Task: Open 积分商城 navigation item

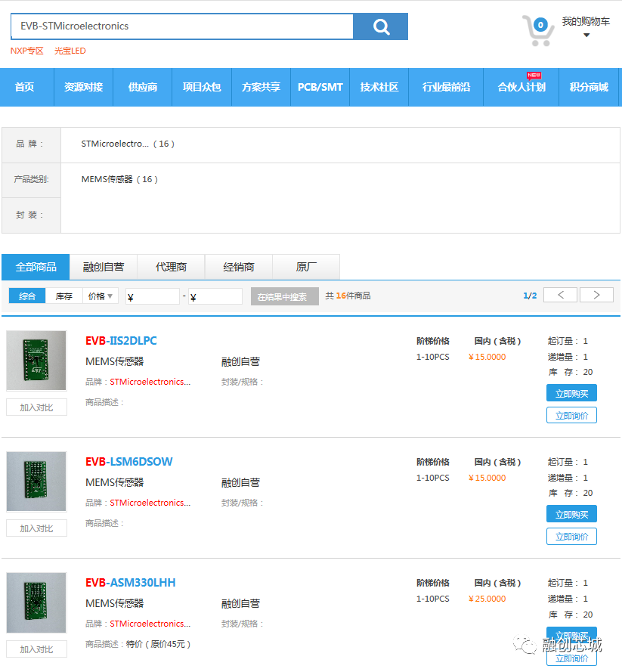Action: point(589,87)
